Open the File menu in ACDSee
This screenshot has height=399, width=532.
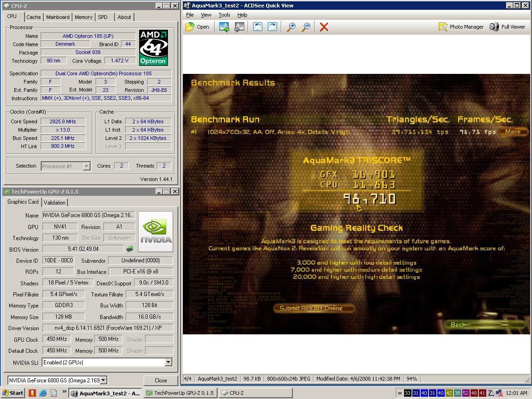(x=190, y=15)
